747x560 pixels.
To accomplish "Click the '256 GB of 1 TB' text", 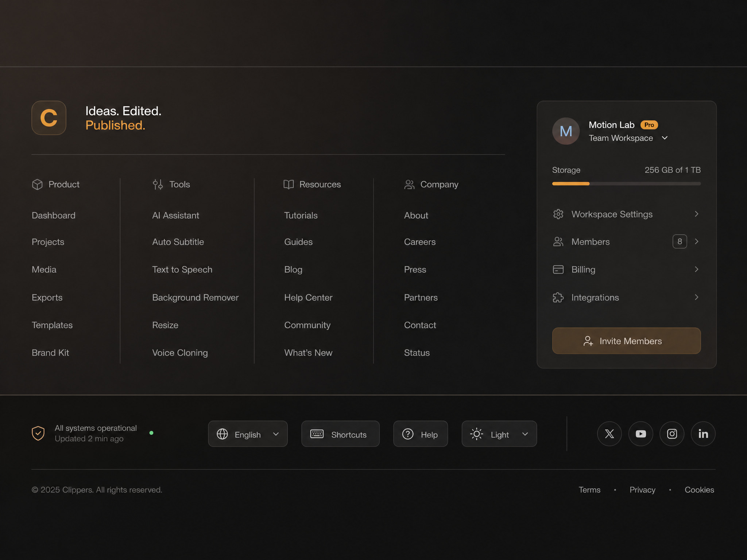I will coord(672,170).
